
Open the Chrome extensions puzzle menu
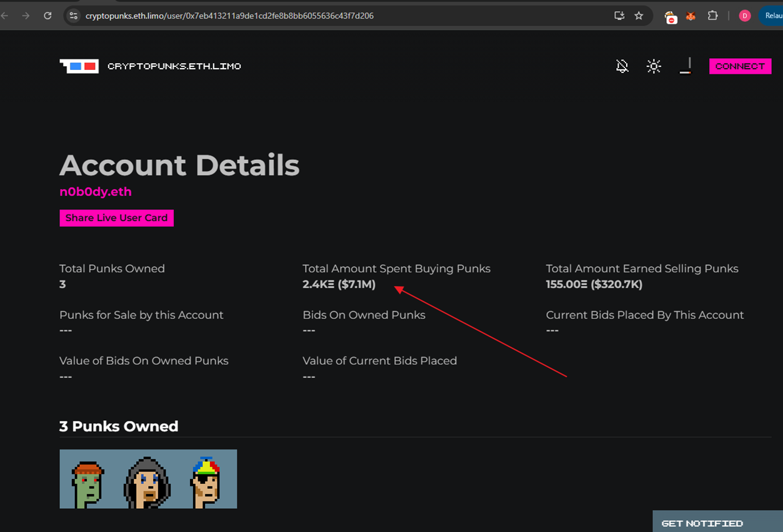[x=712, y=16]
